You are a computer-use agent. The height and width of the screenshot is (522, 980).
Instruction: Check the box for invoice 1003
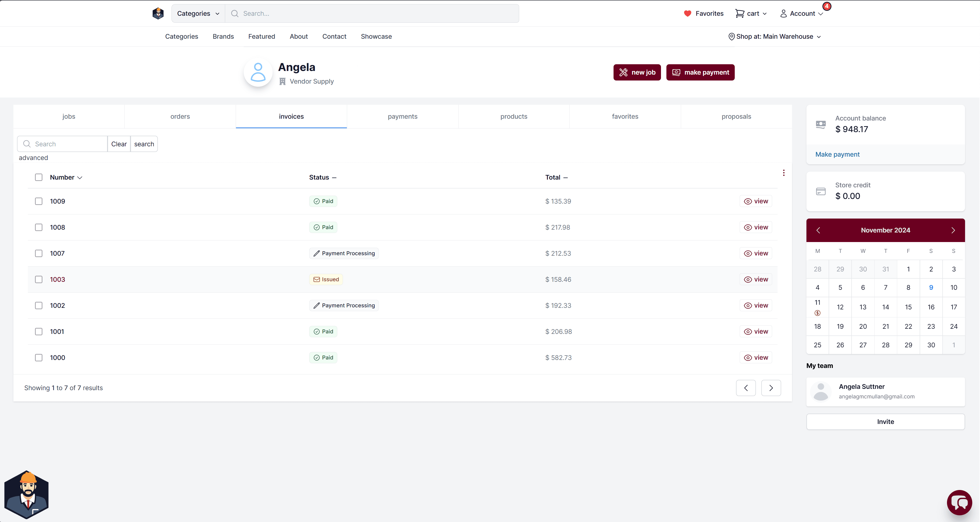point(39,279)
